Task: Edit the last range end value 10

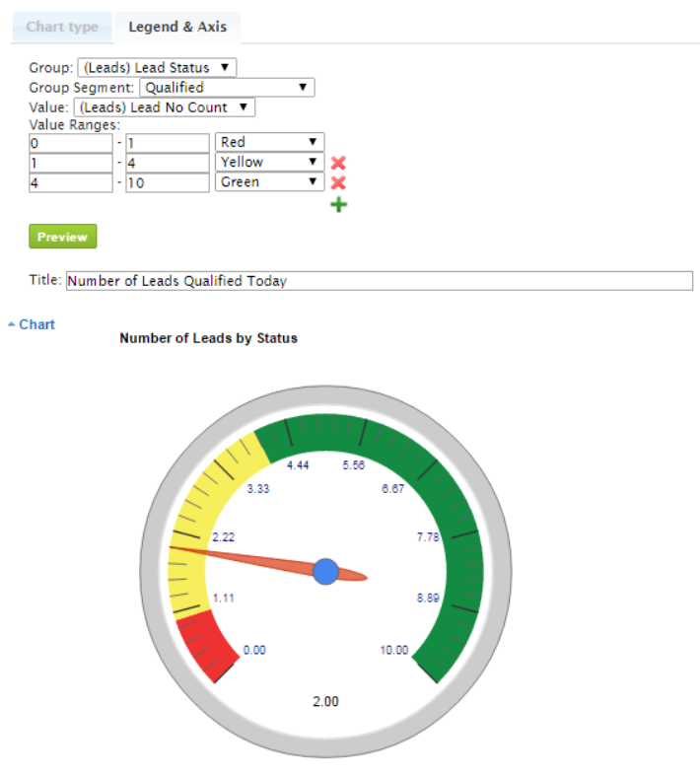Action: (167, 182)
